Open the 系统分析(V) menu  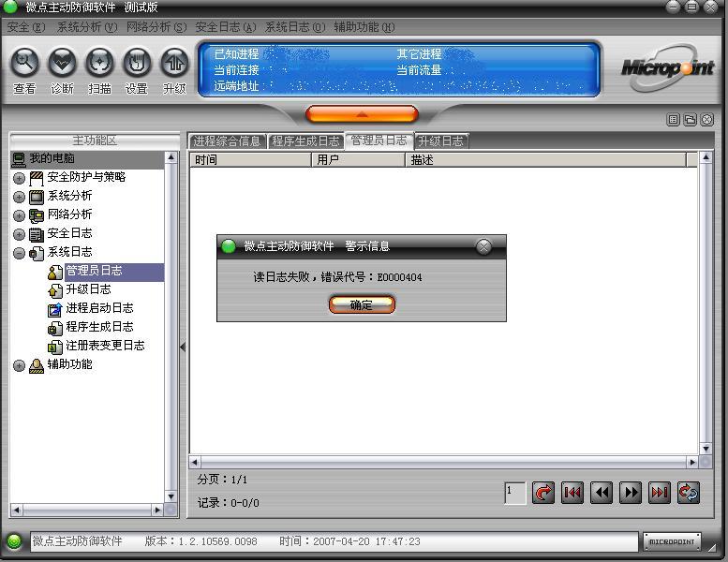tap(87, 27)
